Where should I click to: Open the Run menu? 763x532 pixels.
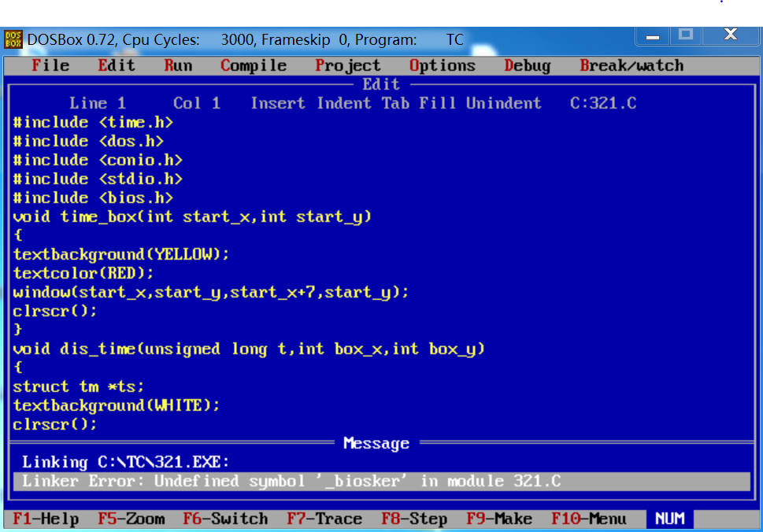coord(178,65)
